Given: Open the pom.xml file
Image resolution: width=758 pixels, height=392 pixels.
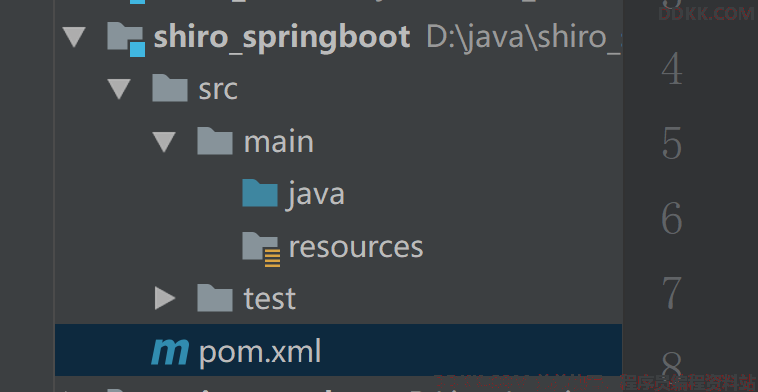Looking at the screenshot, I should [260, 351].
